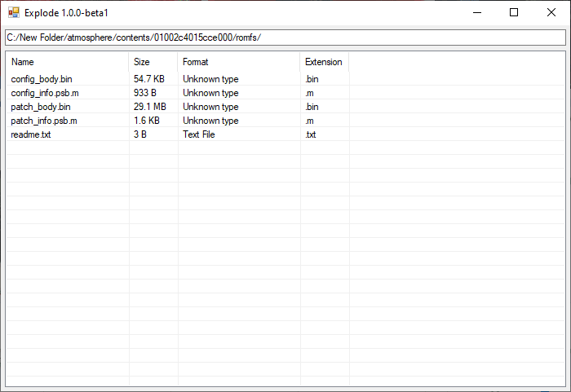
Task: Select the patch_body.bin file
Action: point(41,107)
